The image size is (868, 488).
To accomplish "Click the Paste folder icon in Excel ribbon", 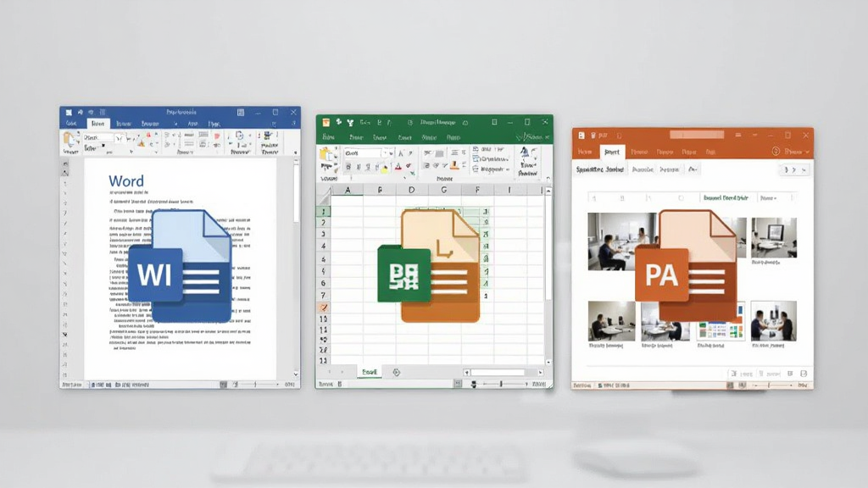I will tap(325, 154).
